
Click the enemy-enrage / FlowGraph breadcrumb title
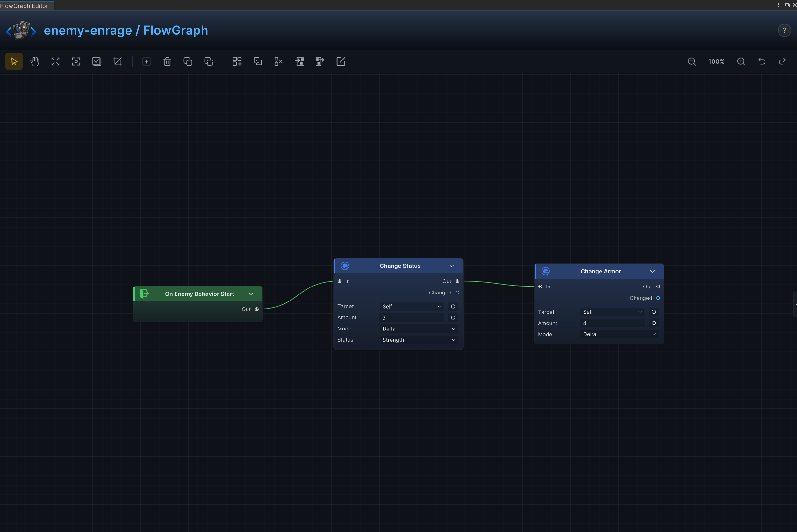click(x=126, y=30)
